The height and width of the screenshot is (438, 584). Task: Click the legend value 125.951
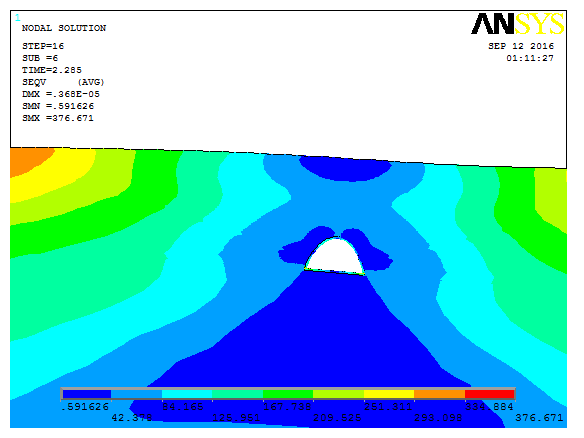coord(236,418)
